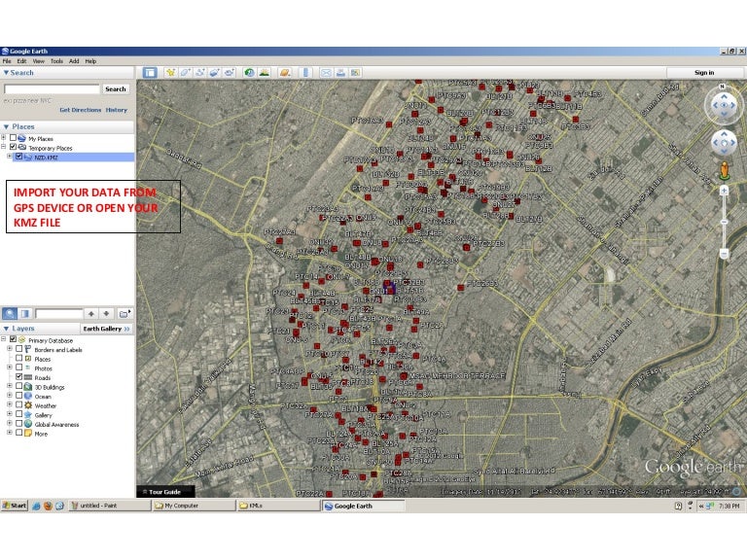Expand the NZD.KMZ tree node
747x560 pixels.
point(10,156)
